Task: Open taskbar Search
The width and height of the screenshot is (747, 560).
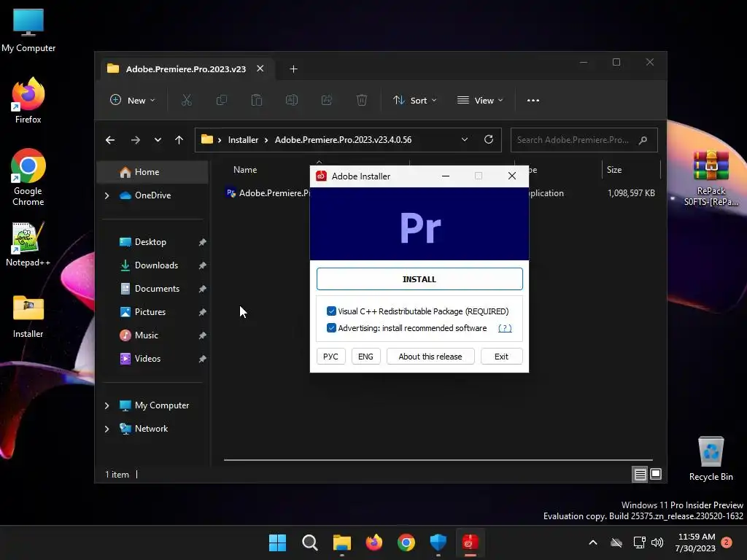Action: (309, 542)
